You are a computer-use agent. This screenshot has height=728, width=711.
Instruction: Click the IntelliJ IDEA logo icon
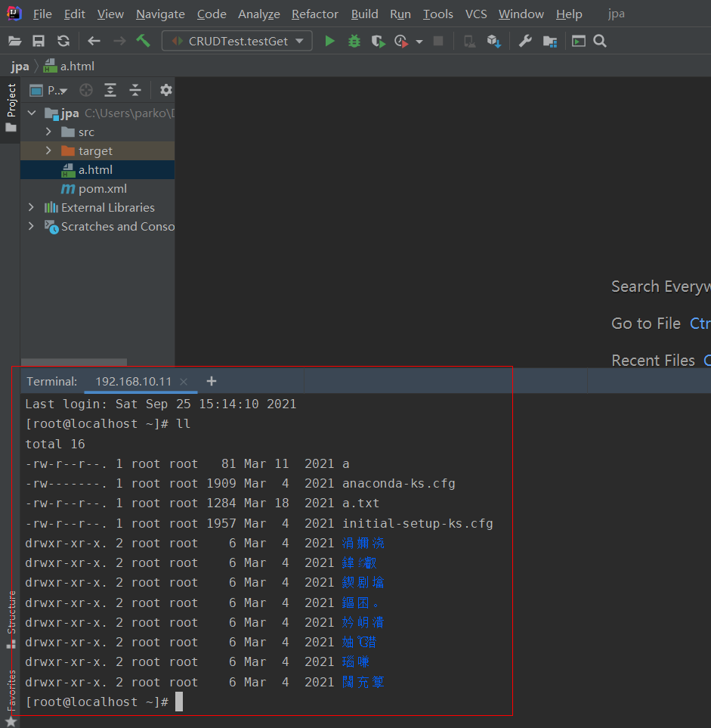(14, 14)
